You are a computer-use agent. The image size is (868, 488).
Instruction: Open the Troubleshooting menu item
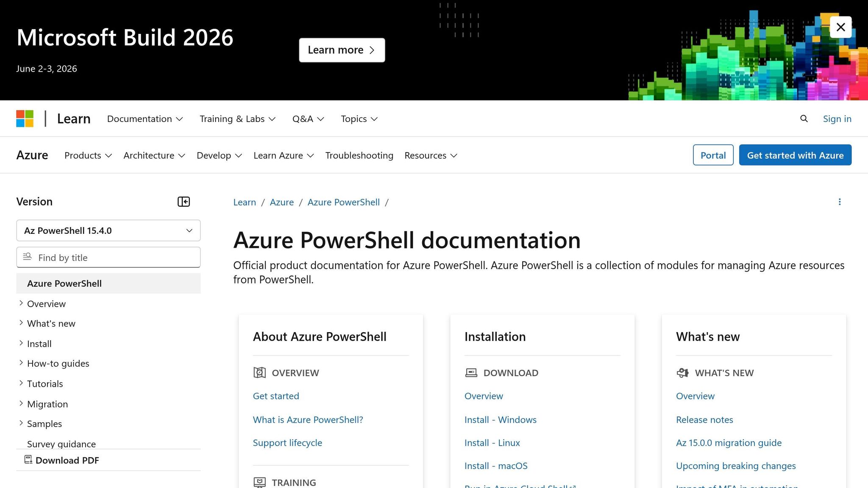(359, 155)
